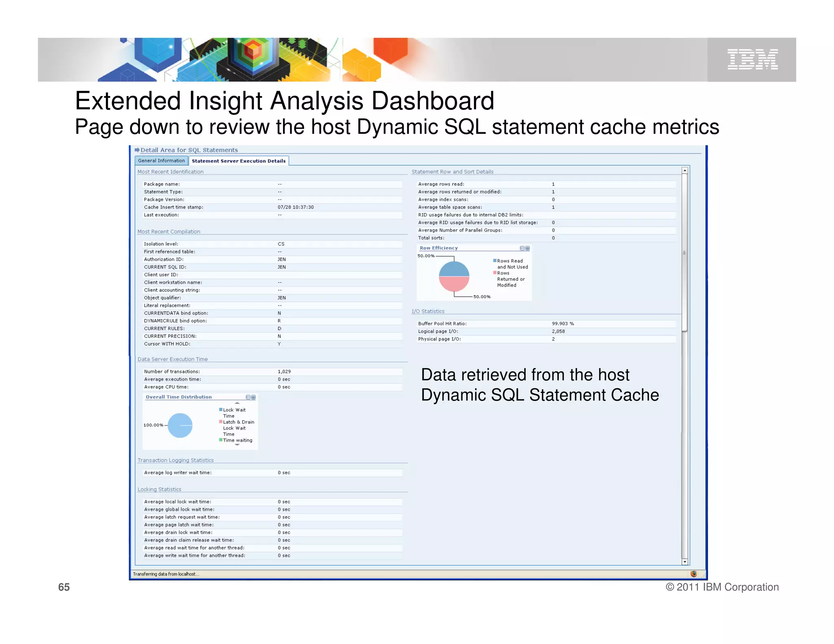834x644 pixels.
Task: Click the Transaction Logging Statistics heading
Action: (x=176, y=460)
